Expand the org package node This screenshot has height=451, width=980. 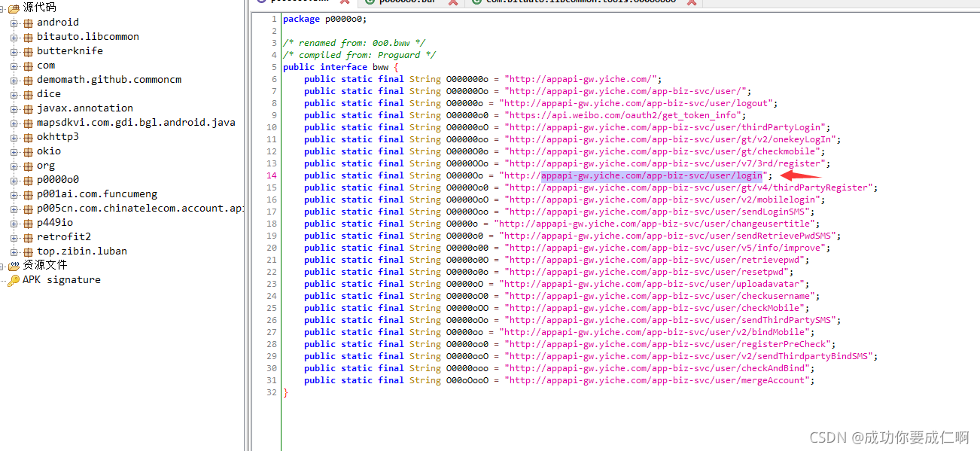coord(14,166)
